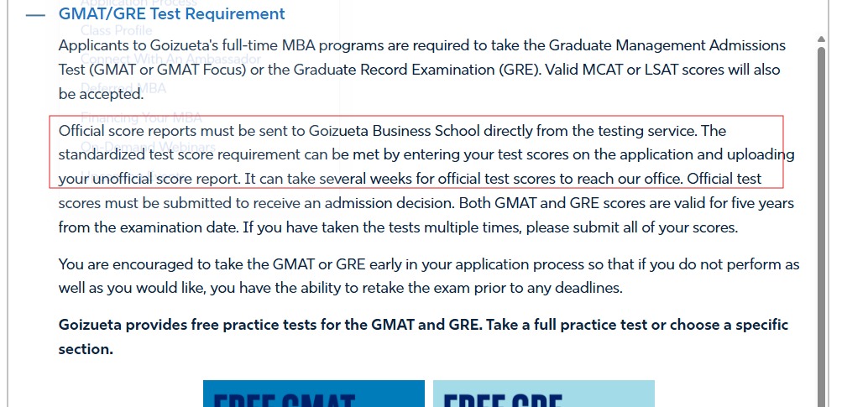
Task: Select the Financing Your MBA menu item
Action: click(141, 117)
